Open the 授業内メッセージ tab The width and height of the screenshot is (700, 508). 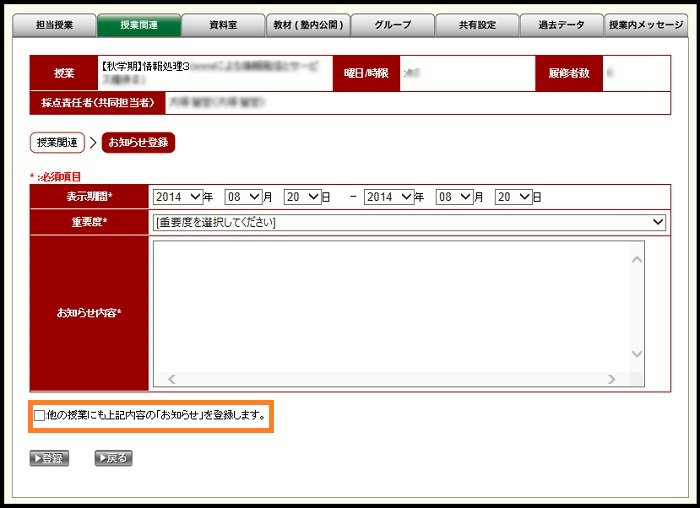pyautogui.click(x=646, y=25)
